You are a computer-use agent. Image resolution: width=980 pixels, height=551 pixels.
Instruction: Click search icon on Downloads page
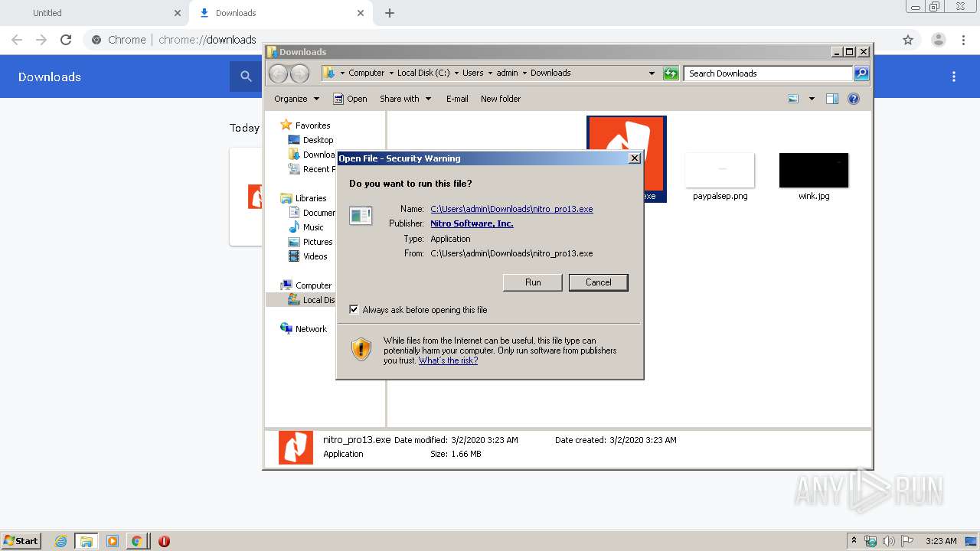[246, 77]
